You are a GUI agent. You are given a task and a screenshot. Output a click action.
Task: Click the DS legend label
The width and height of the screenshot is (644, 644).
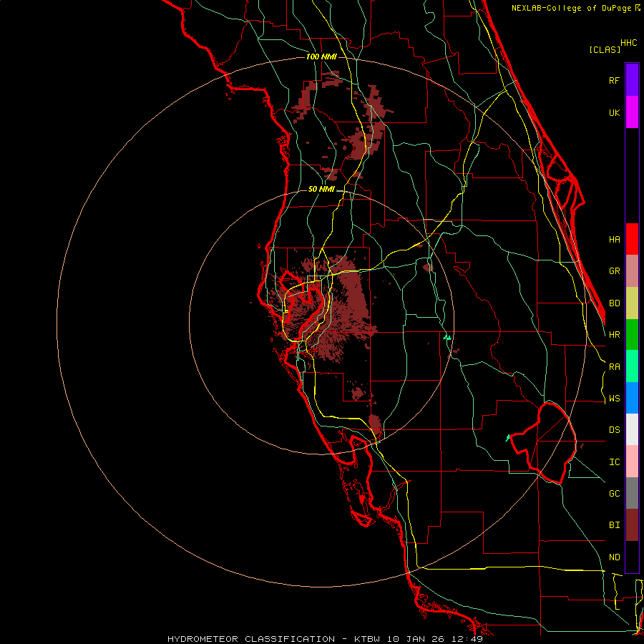(x=614, y=430)
